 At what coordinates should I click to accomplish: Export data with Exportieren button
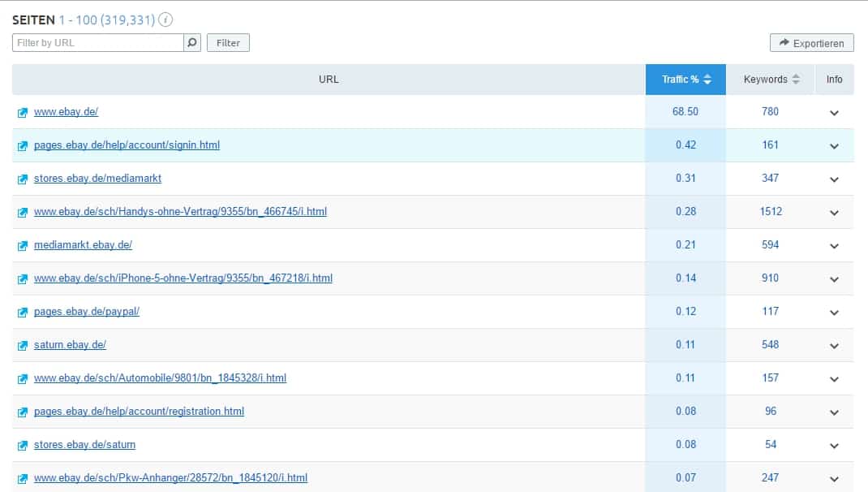[811, 43]
